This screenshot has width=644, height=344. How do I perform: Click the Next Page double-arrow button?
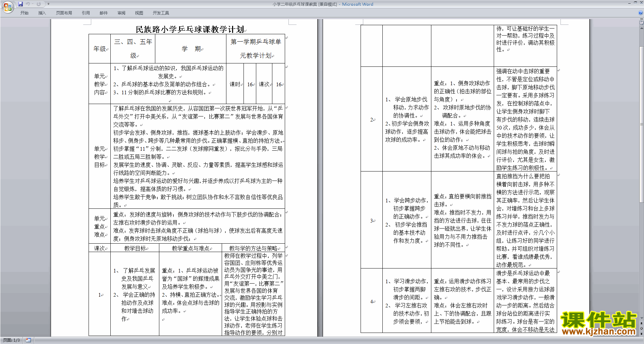pyautogui.click(x=642, y=334)
